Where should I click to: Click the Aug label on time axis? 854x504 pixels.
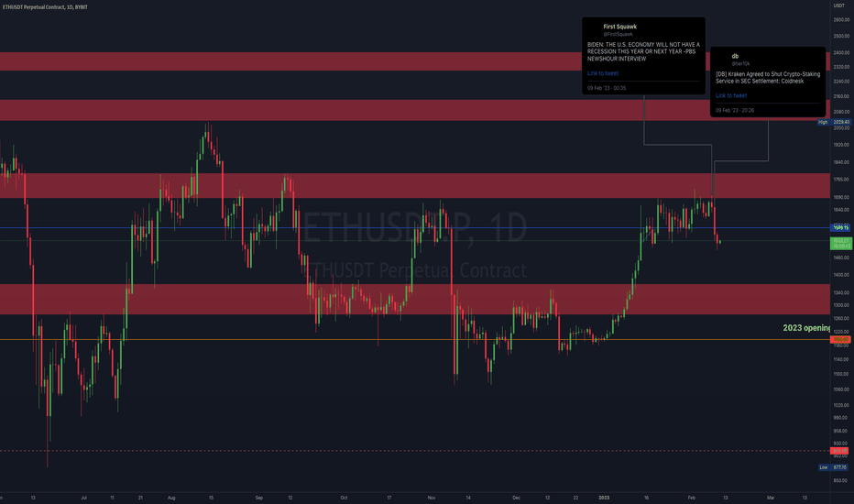(x=171, y=498)
